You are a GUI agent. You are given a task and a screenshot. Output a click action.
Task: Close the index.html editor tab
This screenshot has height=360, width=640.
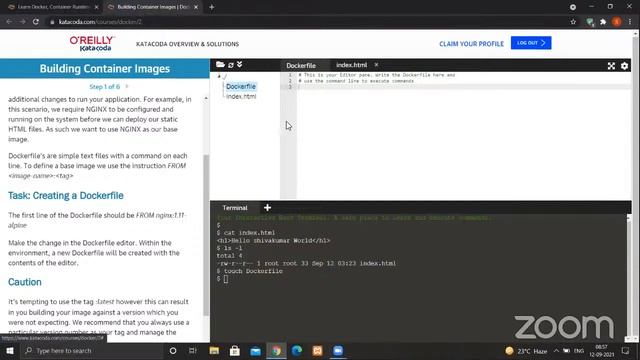376,65
